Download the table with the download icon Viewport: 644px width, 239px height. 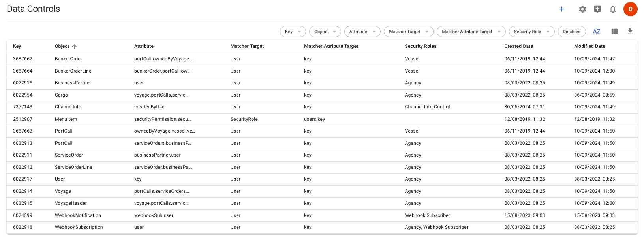pyautogui.click(x=630, y=32)
